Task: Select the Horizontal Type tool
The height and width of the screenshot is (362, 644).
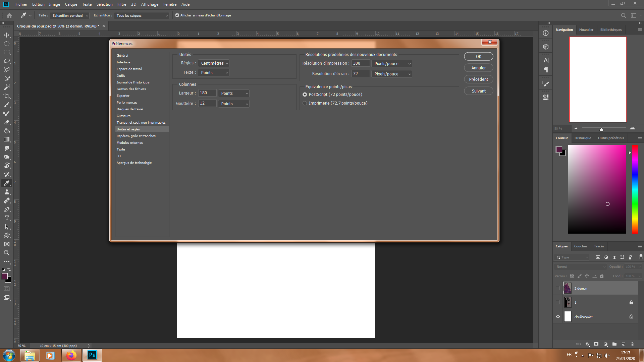Action: pyautogui.click(x=7, y=218)
